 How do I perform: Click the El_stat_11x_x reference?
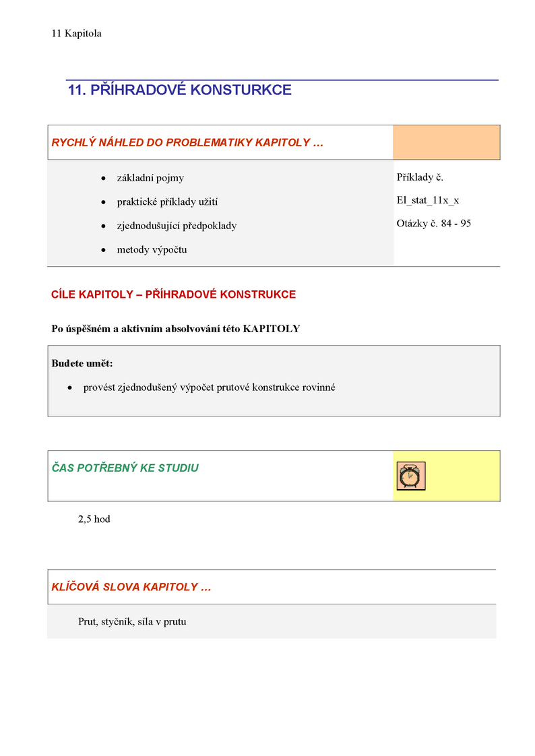(x=428, y=201)
